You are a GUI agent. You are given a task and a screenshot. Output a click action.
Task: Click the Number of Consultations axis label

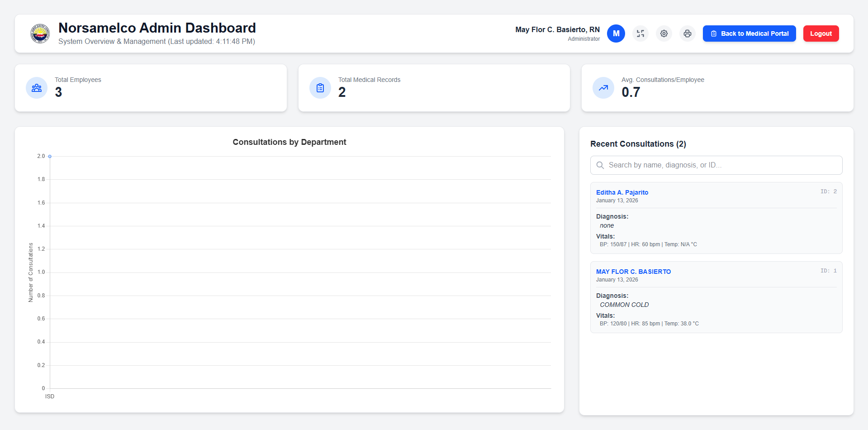[31, 272]
